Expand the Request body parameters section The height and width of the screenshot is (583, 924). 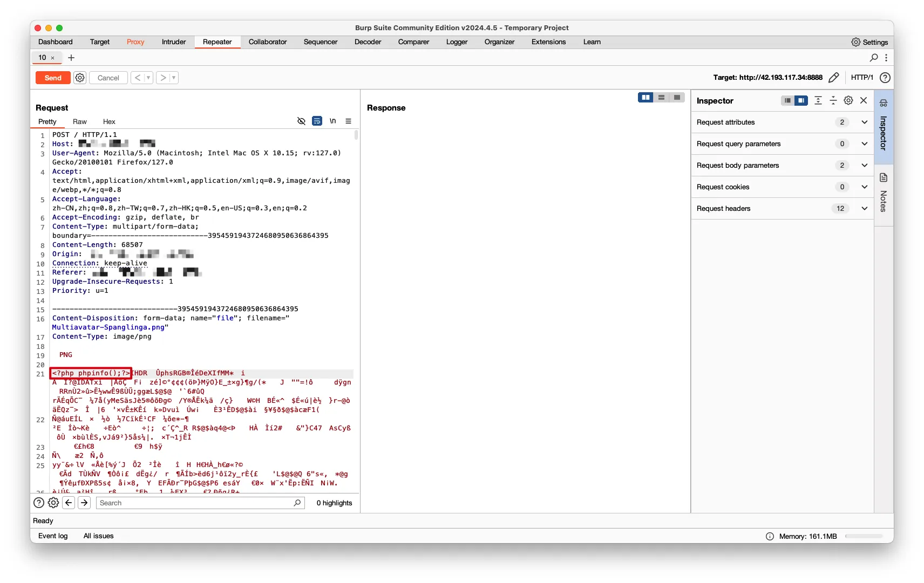pos(864,166)
